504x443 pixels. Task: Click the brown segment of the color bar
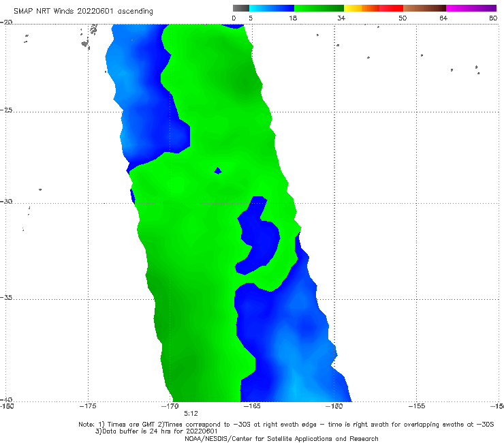point(424,8)
